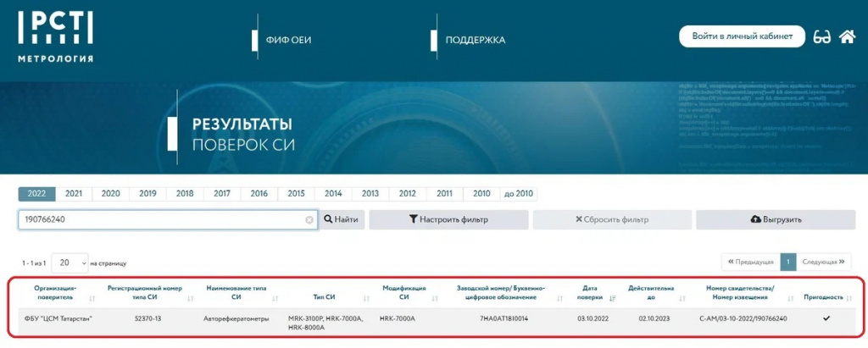868x348 pixels.
Task: Switch to the 2015 year tab
Action: [296, 194]
